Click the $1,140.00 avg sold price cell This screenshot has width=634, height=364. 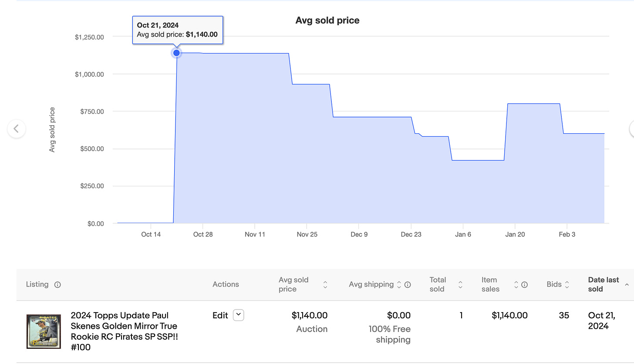(x=310, y=315)
